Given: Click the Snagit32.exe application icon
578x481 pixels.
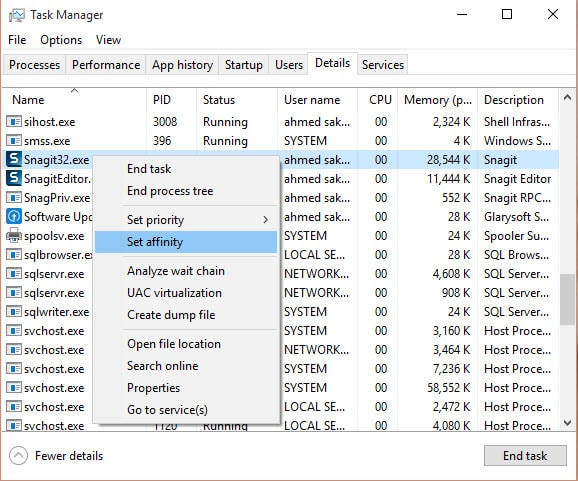Looking at the screenshot, I should tap(14, 159).
